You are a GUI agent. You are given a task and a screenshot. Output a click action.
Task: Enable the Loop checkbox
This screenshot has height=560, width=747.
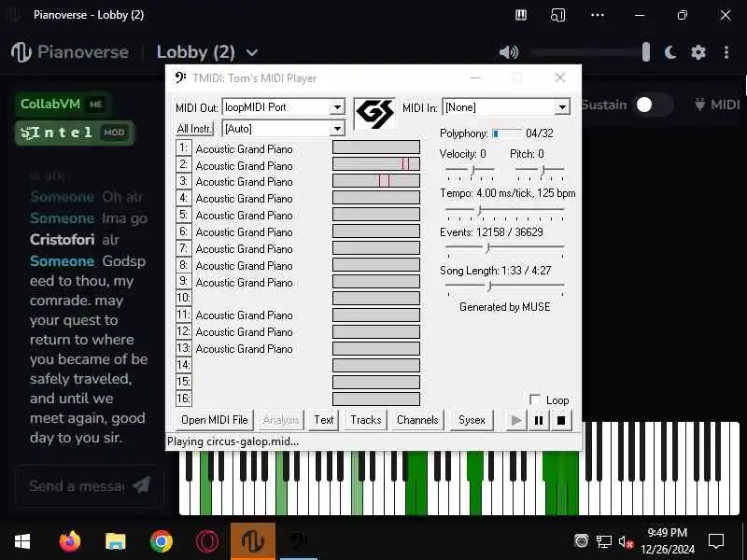pyautogui.click(x=535, y=399)
